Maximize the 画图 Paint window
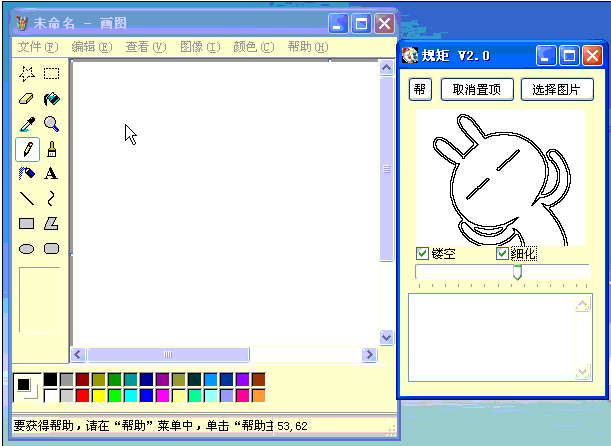The width and height of the screenshot is (611, 446). coord(361,23)
